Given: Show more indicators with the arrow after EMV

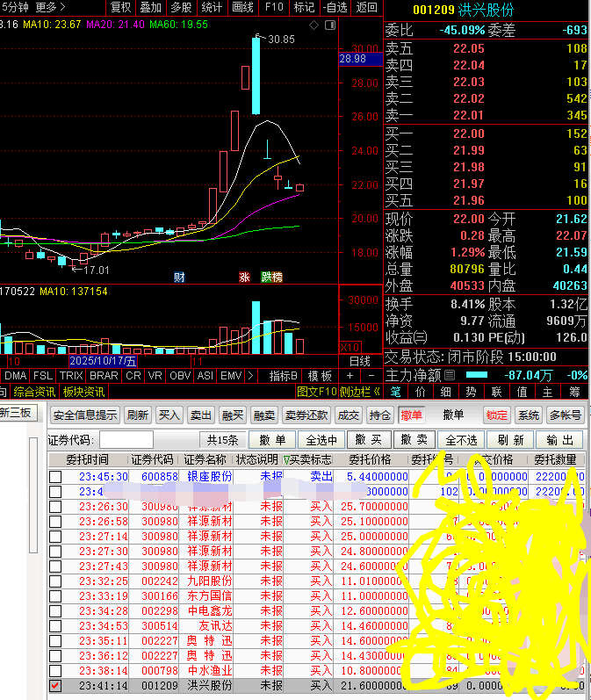Looking at the screenshot, I should pos(250,375).
